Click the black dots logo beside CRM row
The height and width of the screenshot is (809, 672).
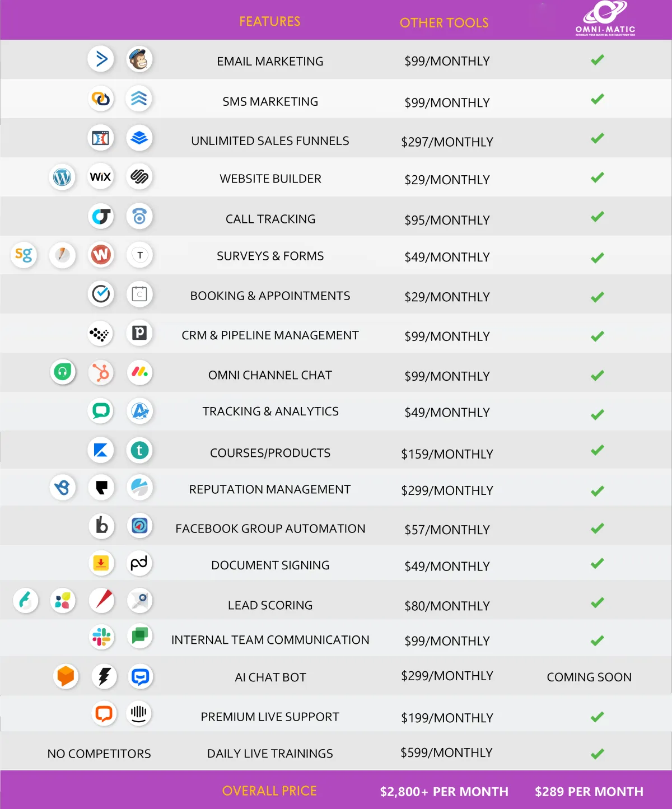(x=101, y=334)
